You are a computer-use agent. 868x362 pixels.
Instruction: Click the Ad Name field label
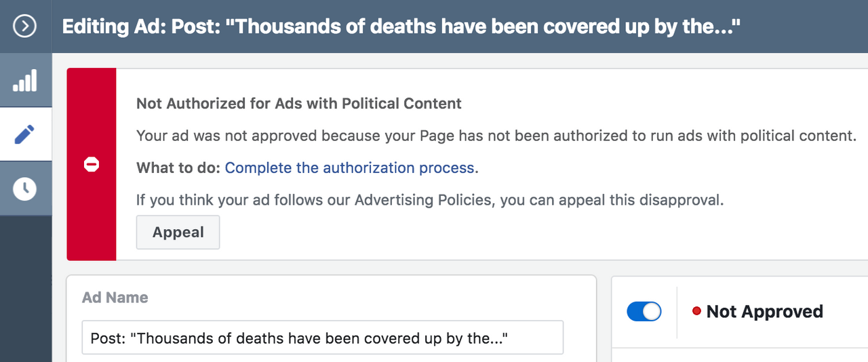click(115, 298)
